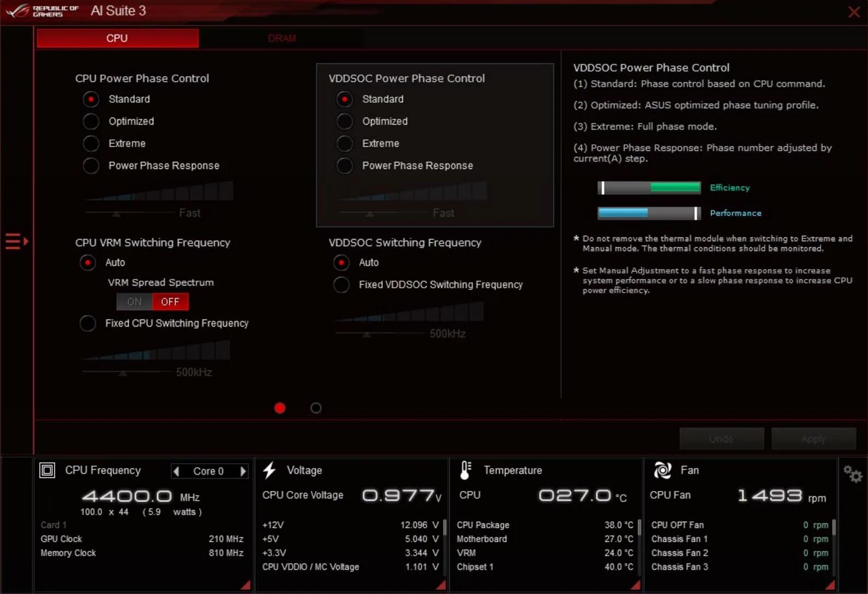
Task: Expand the CPU Frequency panel corner arrow
Action: click(x=246, y=585)
